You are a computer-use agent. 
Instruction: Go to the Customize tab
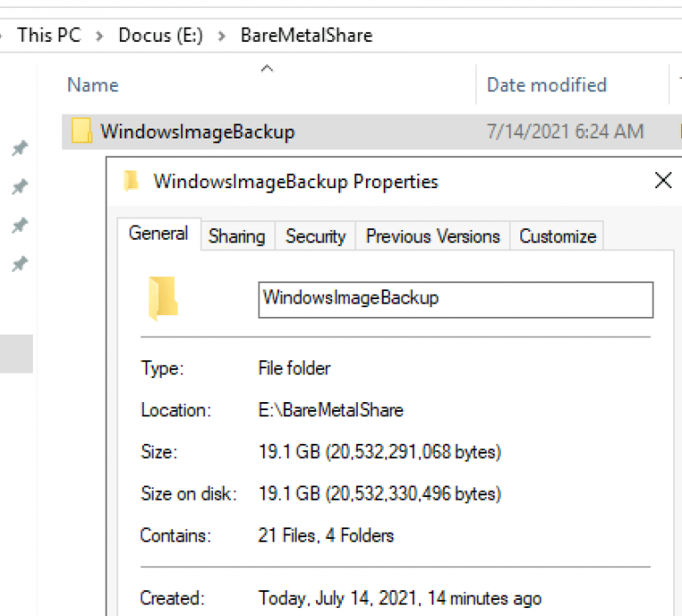pyautogui.click(x=558, y=236)
